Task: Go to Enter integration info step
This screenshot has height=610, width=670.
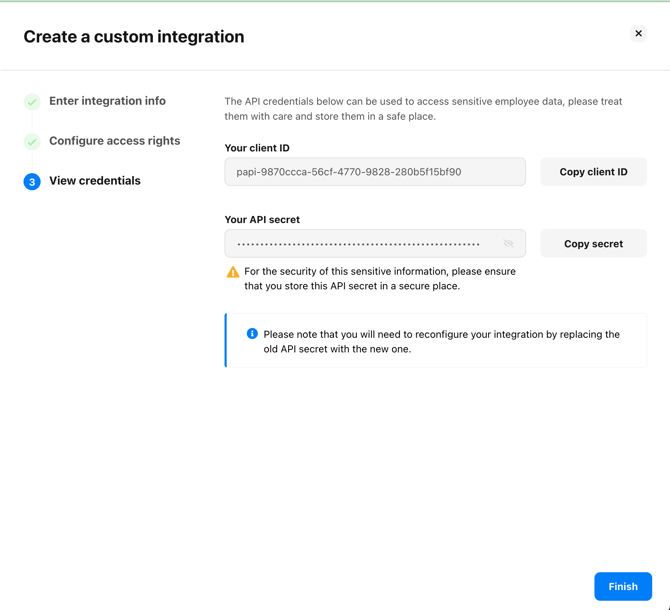Action: (107, 101)
